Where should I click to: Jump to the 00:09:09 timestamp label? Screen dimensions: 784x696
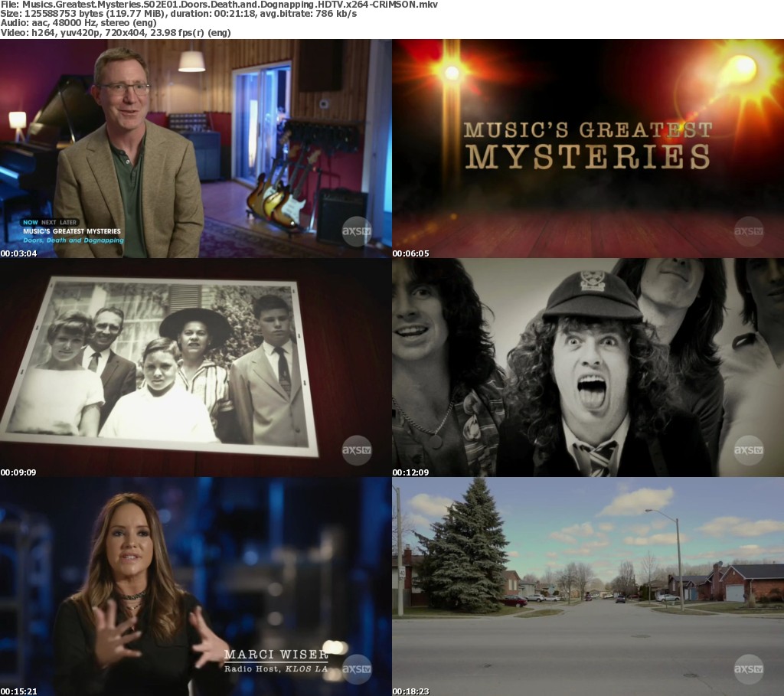[18, 472]
